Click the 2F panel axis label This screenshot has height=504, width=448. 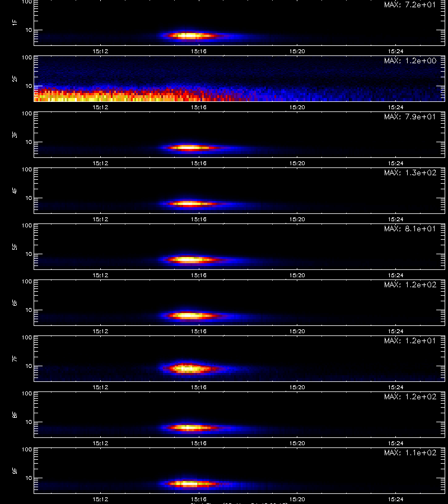point(15,79)
